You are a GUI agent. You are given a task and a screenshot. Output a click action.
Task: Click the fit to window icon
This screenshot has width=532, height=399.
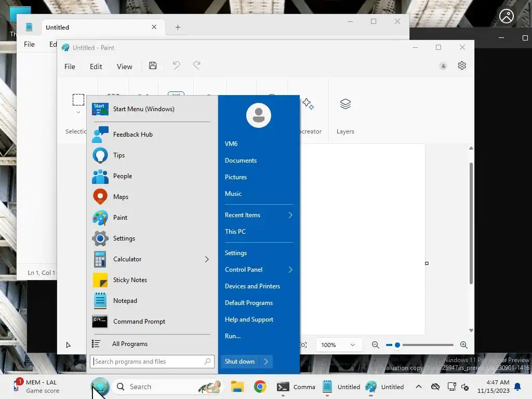303,345
